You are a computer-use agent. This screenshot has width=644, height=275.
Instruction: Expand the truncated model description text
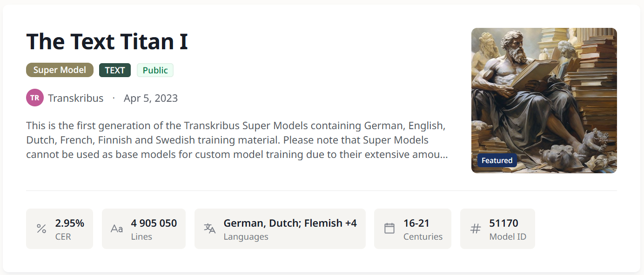click(x=237, y=140)
